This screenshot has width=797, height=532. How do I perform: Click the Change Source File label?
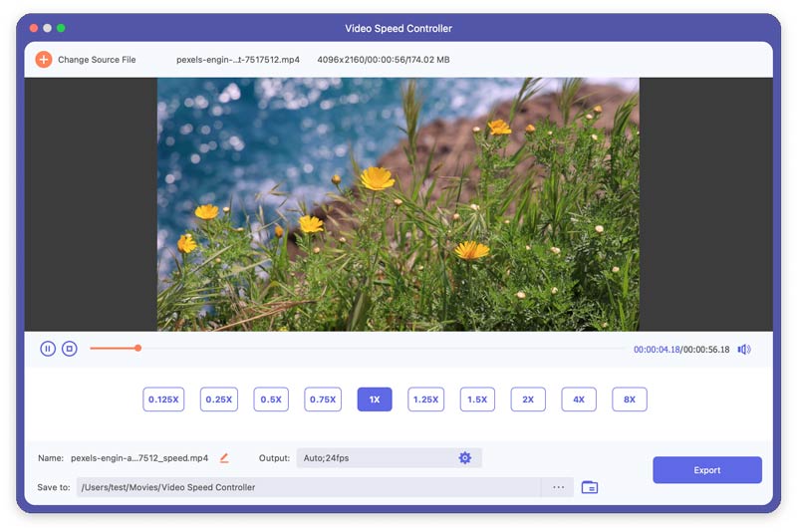coord(97,60)
